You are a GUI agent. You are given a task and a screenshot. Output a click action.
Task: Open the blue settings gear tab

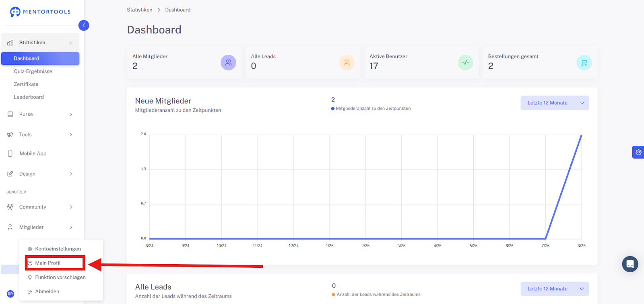pyautogui.click(x=638, y=152)
